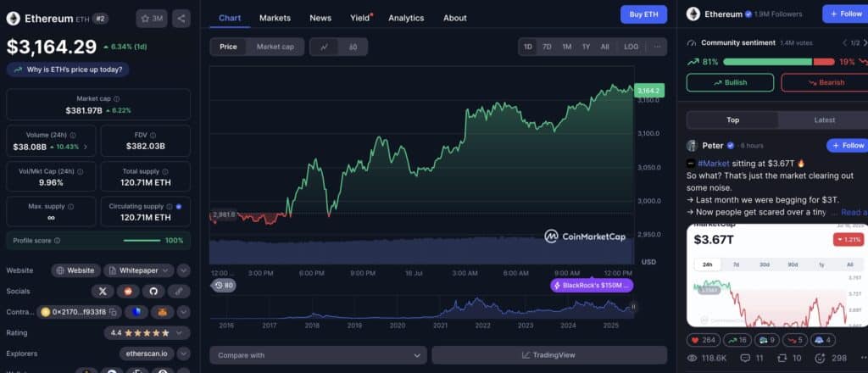The width and height of the screenshot is (868, 373).
Task: Open Ethereum's X social link
Action: click(103, 291)
